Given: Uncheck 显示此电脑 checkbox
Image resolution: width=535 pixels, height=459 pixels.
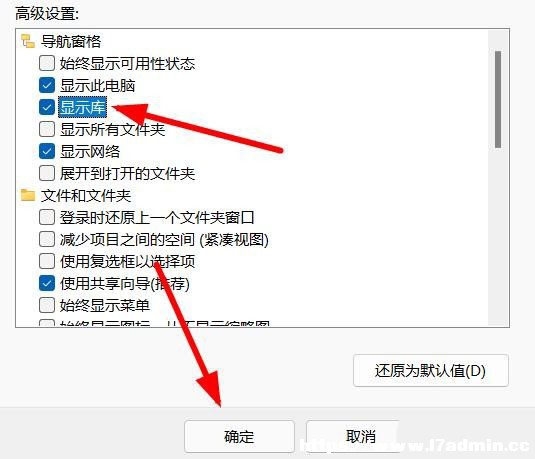Looking at the screenshot, I should pyautogui.click(x=47, y=85).
